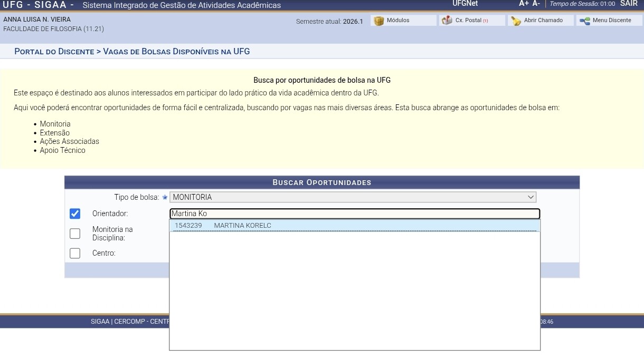Uncheck the Orientador checkbox
The width and height of the screenshot is (644, 359).
75,214
